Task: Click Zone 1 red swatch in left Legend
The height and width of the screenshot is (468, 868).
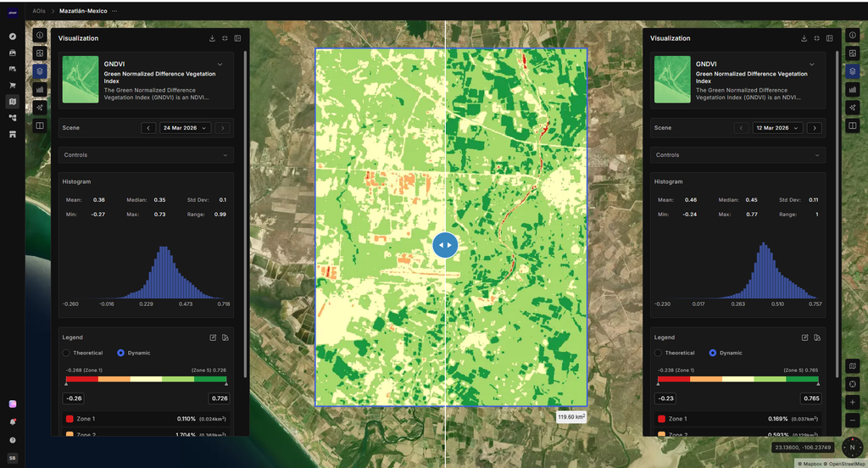Action: (x=70, y=420)
